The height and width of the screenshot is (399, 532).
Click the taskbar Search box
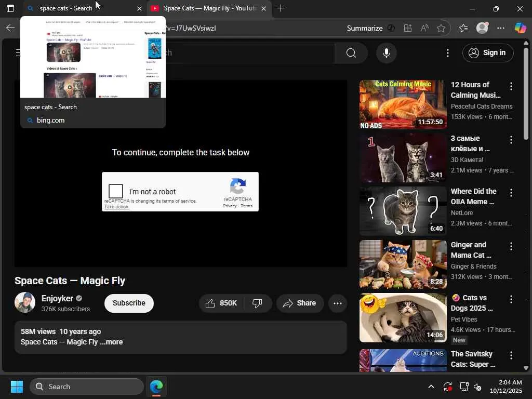pyautogui.click(x=87, y=387)
